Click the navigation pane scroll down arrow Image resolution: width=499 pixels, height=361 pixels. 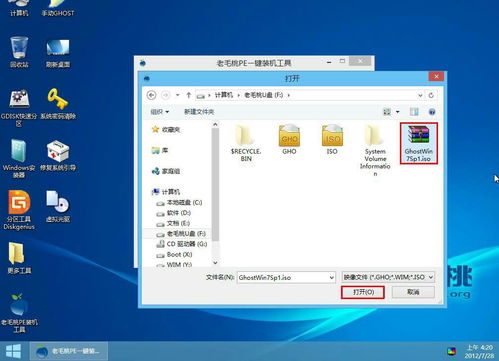click(215, 263)
